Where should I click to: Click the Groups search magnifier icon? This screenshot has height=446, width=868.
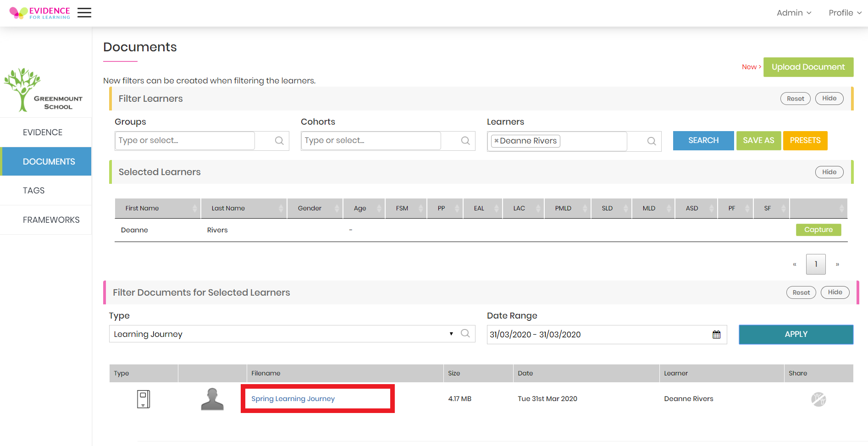pyautogui.click(x=279, y=140)
